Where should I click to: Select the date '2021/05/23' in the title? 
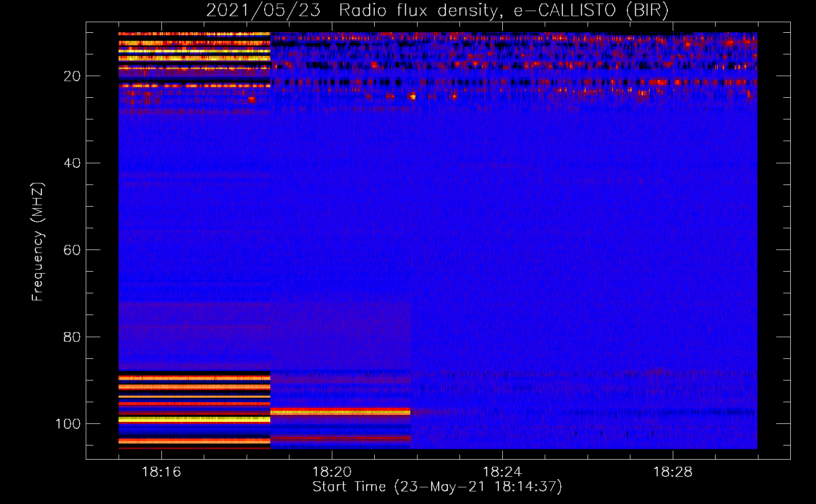point(263,11)
